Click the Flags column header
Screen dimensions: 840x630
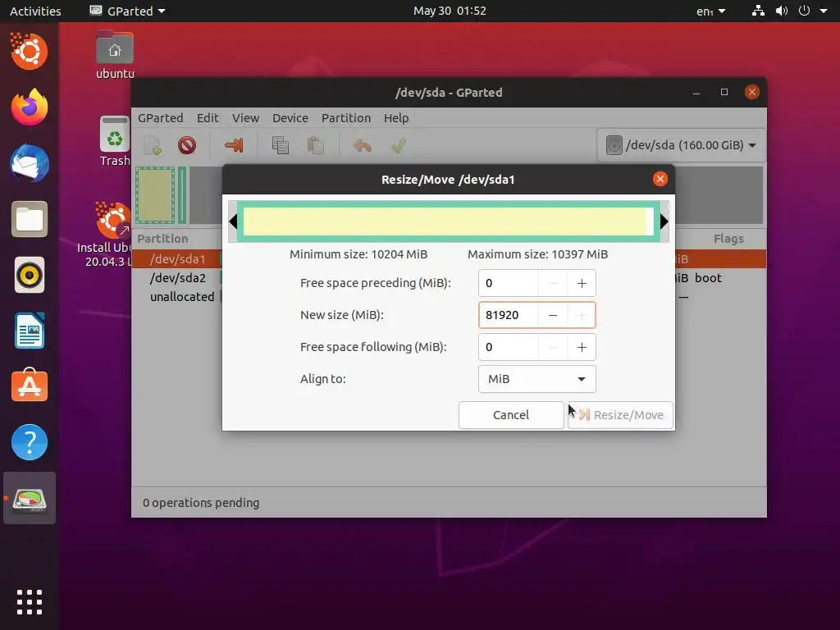728,239
